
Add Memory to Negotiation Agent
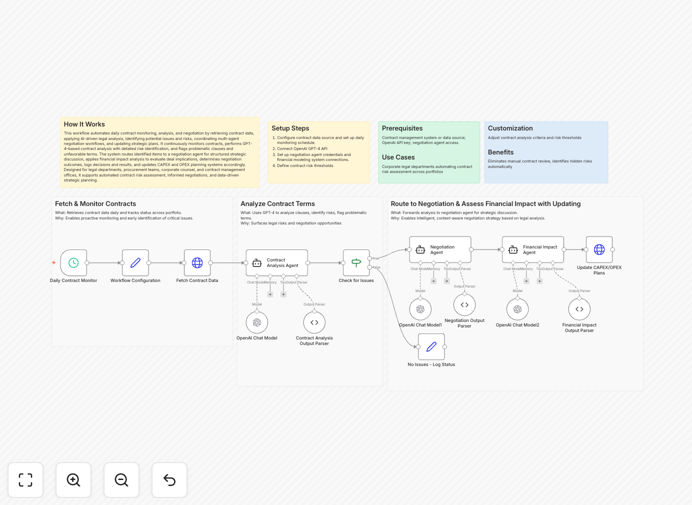click(433, 281)
